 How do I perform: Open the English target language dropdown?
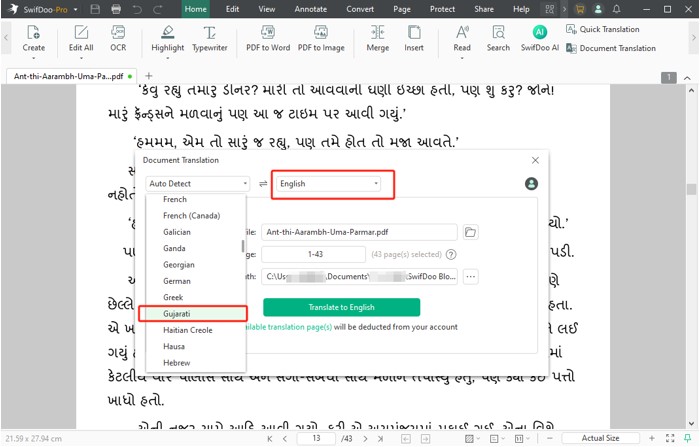coord(329,184)
